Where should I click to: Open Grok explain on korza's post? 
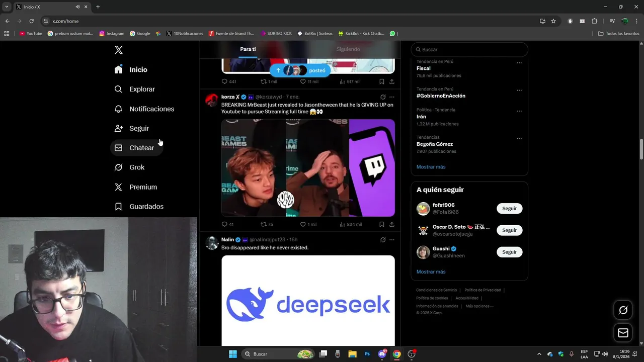pos(383,97)
